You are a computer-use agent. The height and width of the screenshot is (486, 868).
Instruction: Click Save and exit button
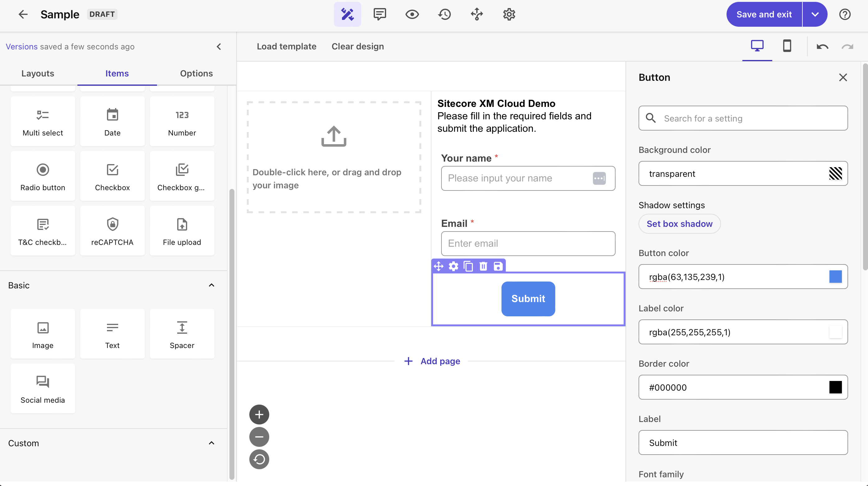[764, 14]
